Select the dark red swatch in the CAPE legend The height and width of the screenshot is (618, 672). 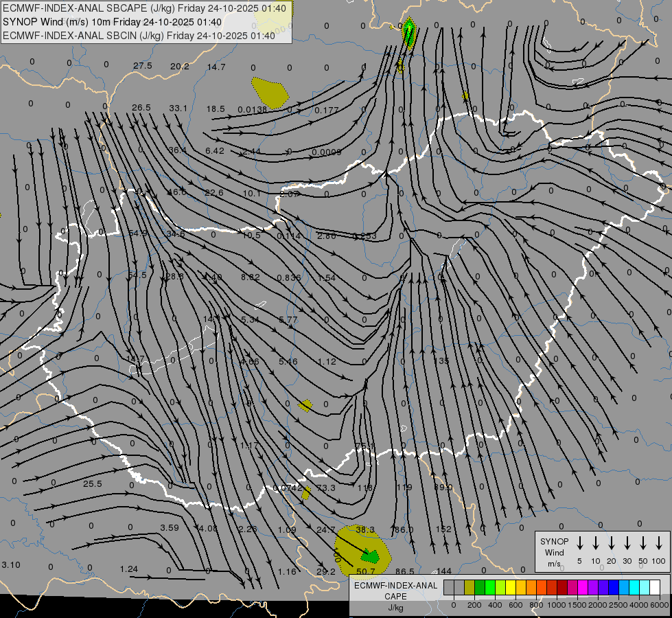pyautogui.click(x=562, y=587)
